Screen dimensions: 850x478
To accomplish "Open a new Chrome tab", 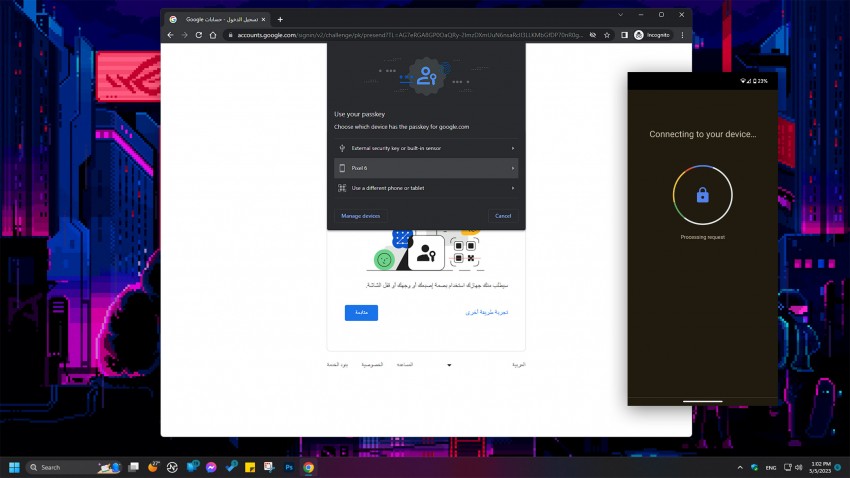I will coord(280,20).
